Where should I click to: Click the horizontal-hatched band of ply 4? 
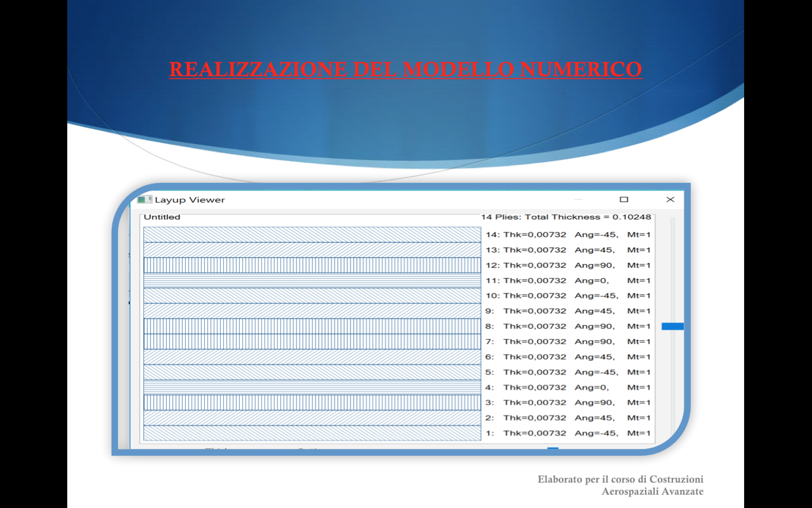pos(312,387)
